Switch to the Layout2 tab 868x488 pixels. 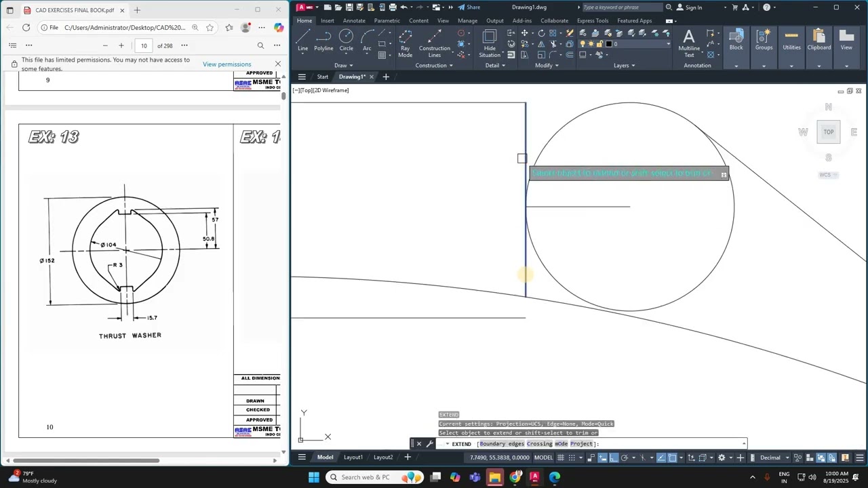pos(383,457)
